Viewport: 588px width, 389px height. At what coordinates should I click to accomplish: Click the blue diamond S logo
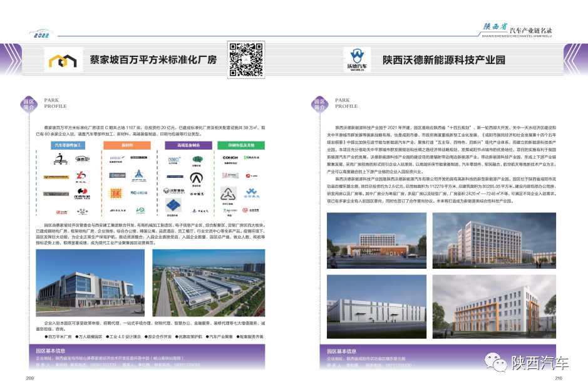[x=173, y=206]
